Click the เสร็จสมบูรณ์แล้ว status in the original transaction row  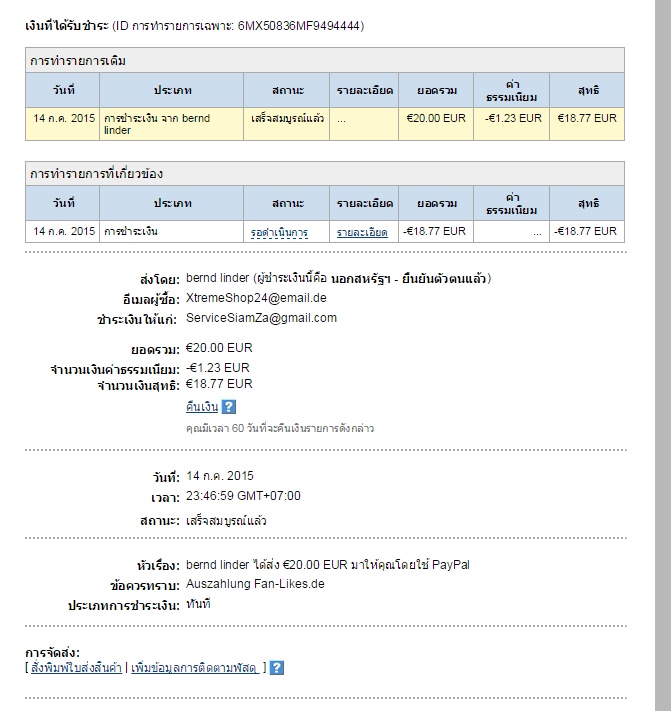287,118
